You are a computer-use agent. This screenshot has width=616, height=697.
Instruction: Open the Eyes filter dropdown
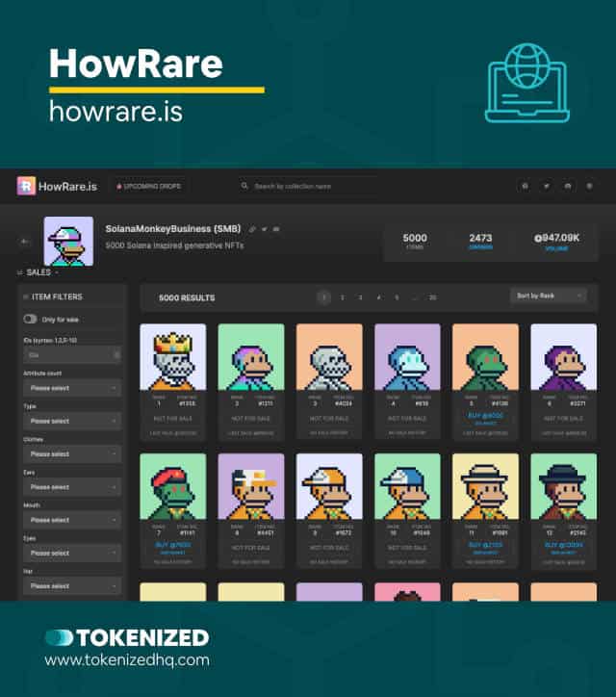click(x=72, y=553)
